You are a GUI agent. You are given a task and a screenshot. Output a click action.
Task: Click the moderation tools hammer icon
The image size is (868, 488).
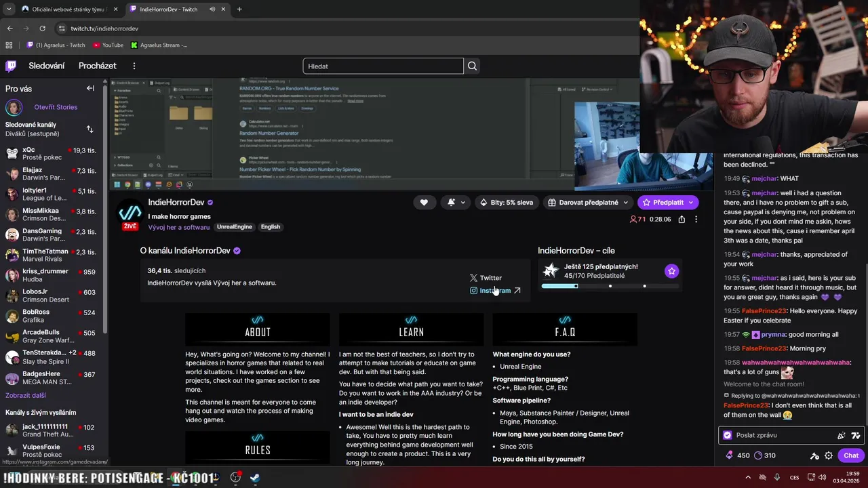click(x=814, y=455)
